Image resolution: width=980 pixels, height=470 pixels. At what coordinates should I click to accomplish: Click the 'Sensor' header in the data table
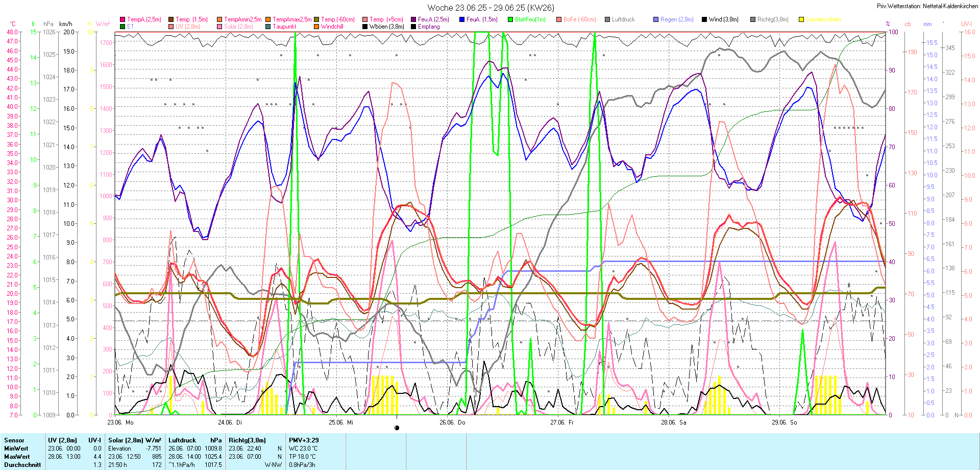point(14,440)
